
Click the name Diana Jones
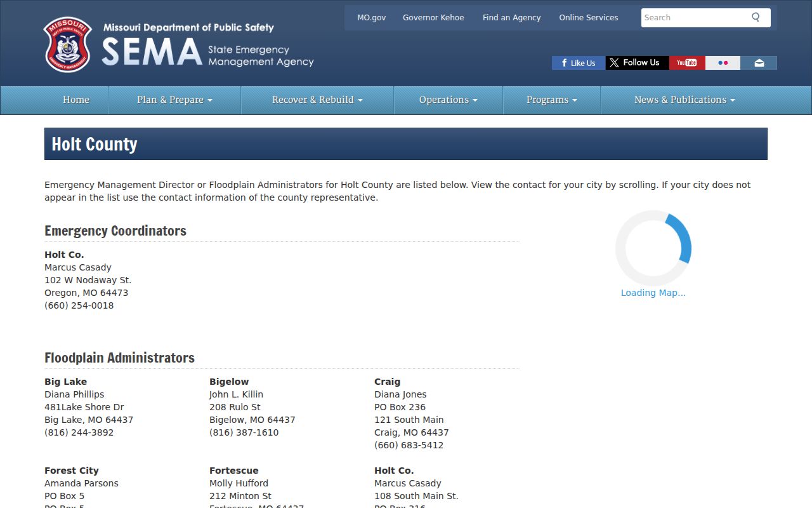pos(400,394)
